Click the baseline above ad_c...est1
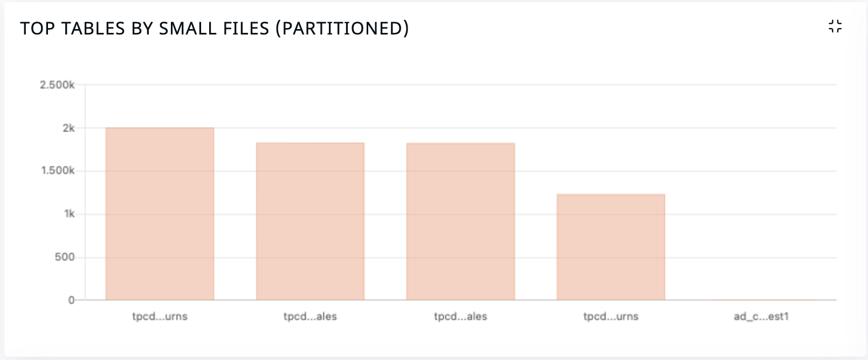Viewport: 868px width, 360px height. click(761, 300)
